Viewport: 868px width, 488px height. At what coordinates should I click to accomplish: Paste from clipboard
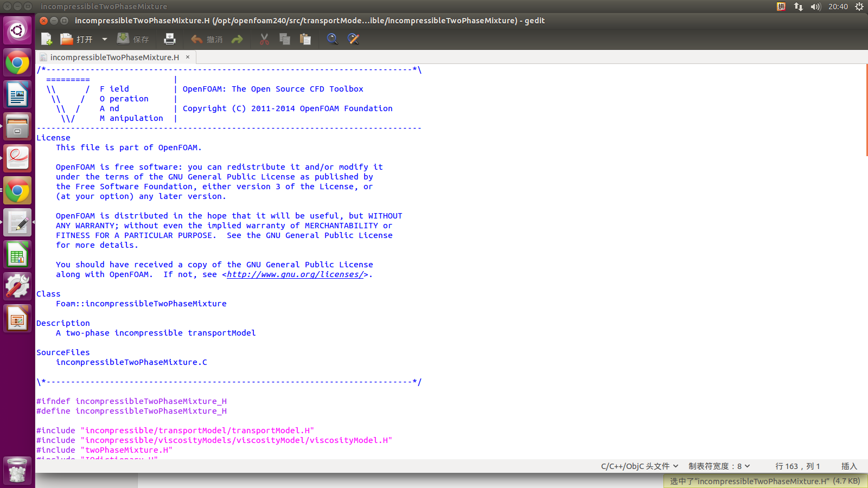click(305, 39)
